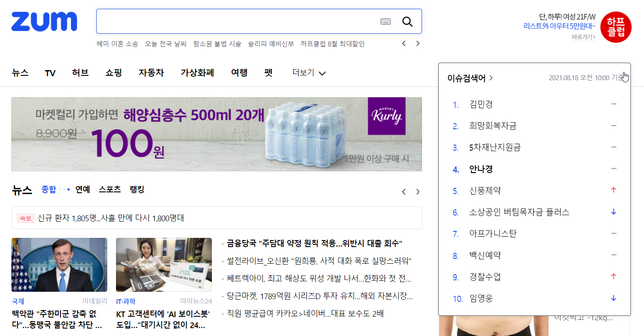Open the 가상화폐 navigation menu
Image resolution: width=644 pixels, height=336 pixels.
point(197,73)
